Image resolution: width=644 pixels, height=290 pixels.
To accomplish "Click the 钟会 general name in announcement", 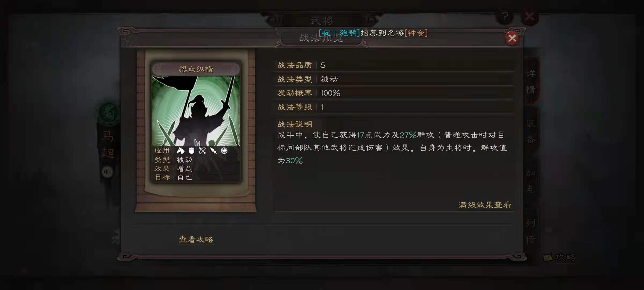I will pyautogui.click(x=416, y=33).
